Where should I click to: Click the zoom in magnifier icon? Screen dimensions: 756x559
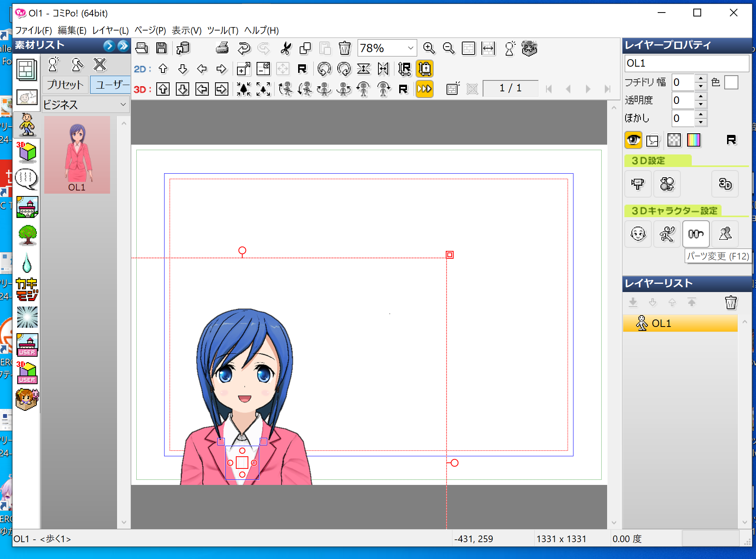(429, 48)
